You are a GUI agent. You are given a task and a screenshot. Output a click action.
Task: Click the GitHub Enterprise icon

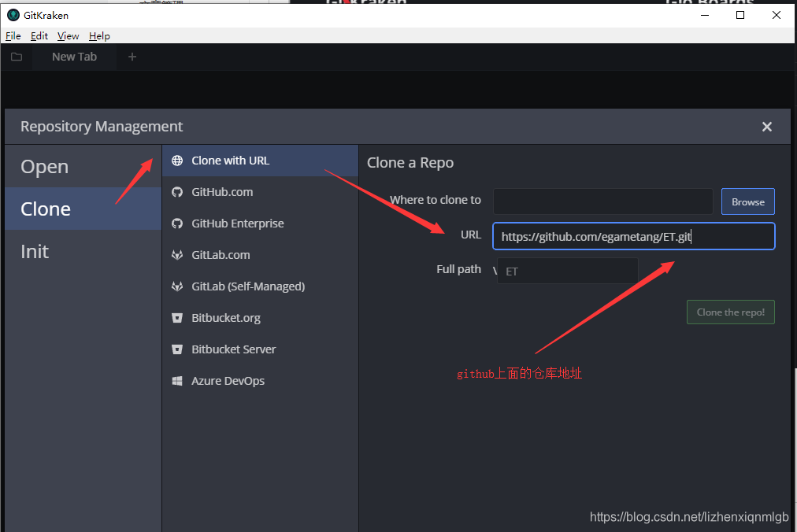(x=177, y=224)
